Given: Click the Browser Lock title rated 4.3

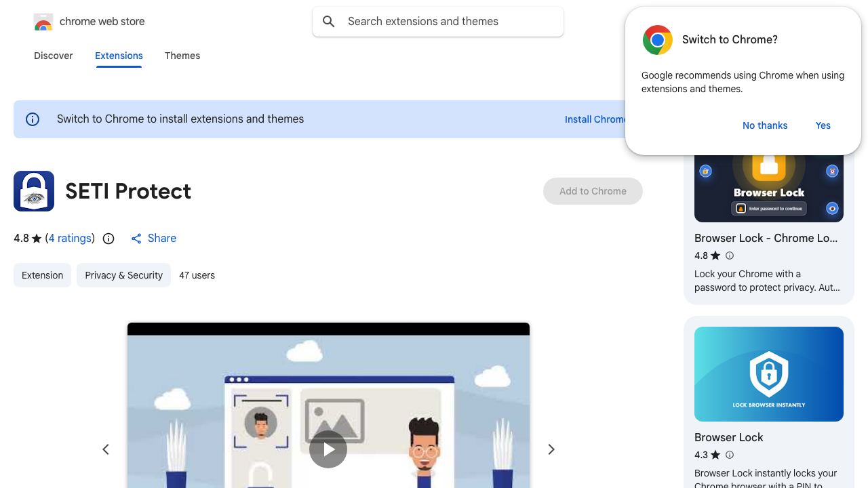Looking at the screenshot, I should coord(728,437).
